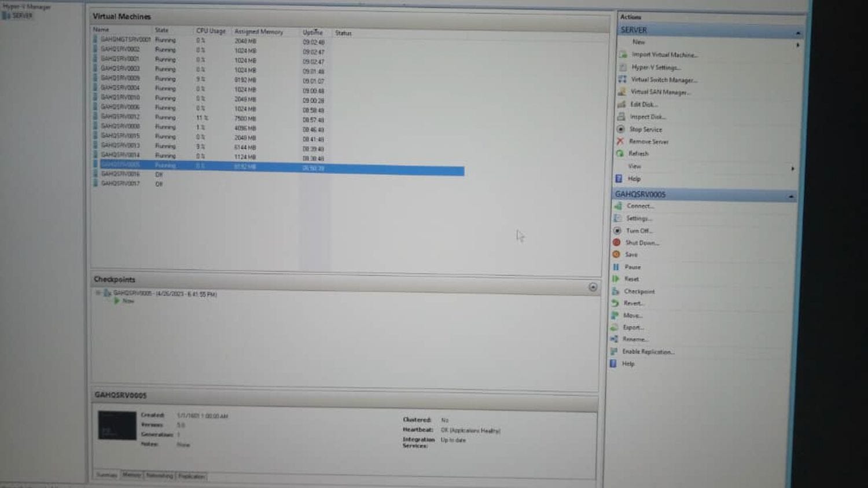Switch to the Memory tab
The image size is (868, 488).
(131, 475)
